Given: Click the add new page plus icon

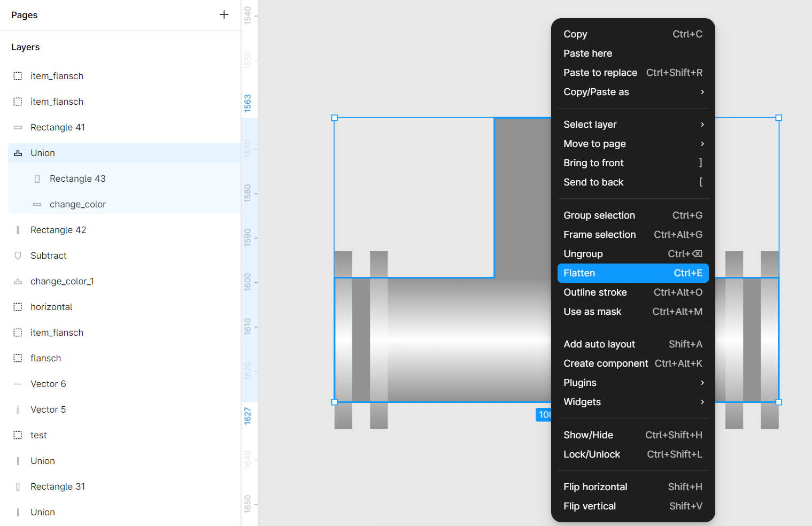Looking at the screenshot, I should click(x=224, y=15).
